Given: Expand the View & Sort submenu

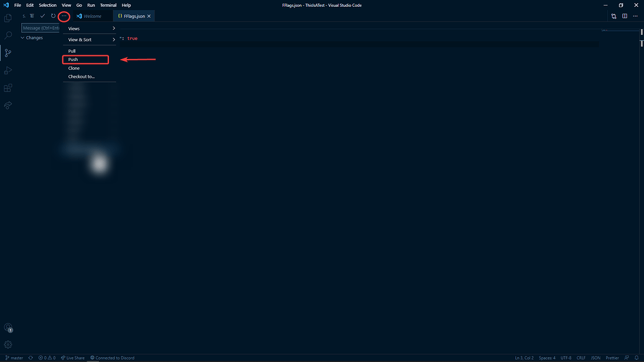Looking at the screenshot, I should 90,39.
